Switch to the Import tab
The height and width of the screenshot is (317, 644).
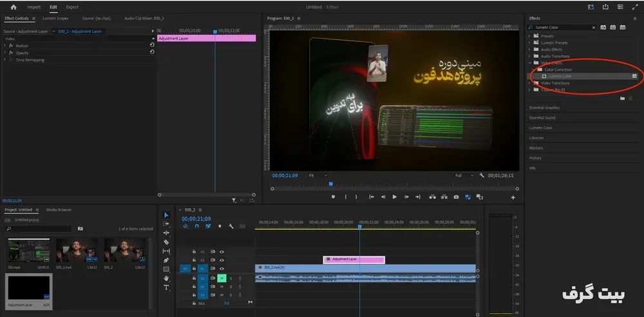(34, 7)
